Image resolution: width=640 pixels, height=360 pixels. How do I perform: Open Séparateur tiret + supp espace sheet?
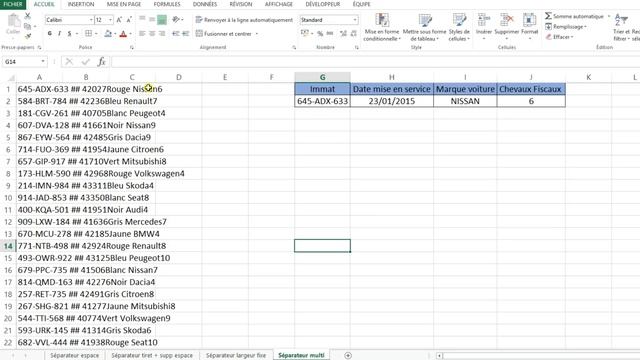(x=152, y=356)
